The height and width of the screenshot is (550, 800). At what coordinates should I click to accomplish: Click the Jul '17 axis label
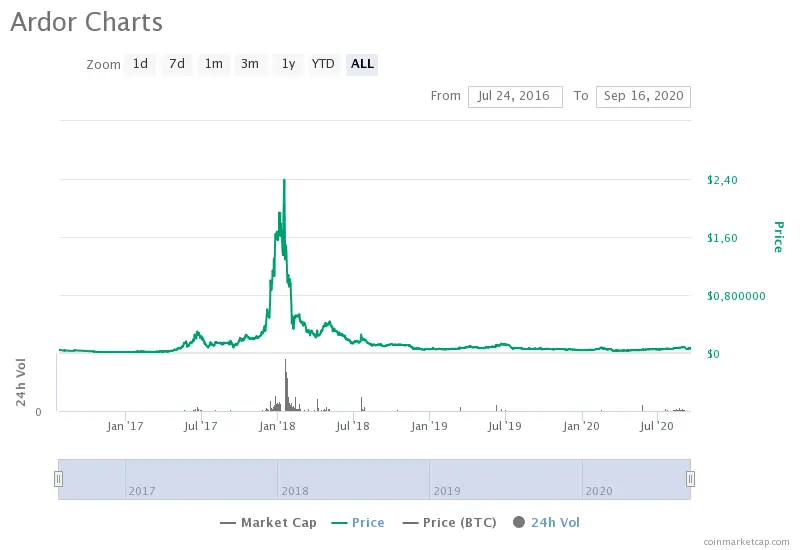201,426
